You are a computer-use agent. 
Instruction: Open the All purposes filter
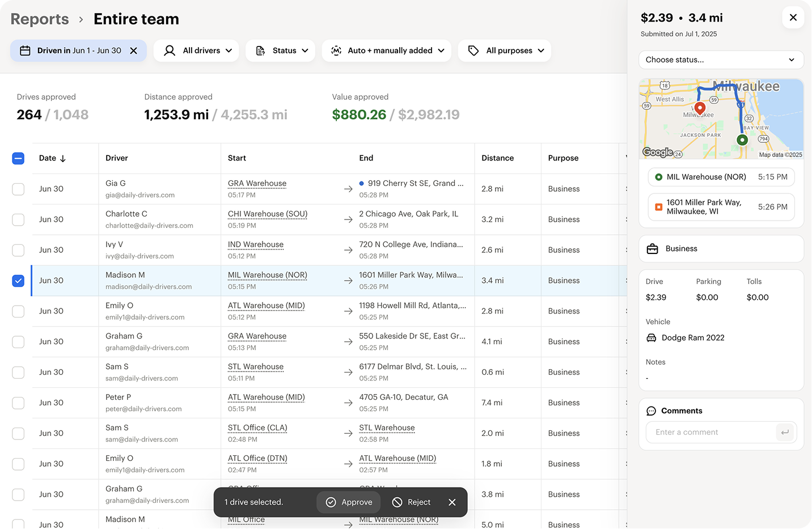[505, 51]
